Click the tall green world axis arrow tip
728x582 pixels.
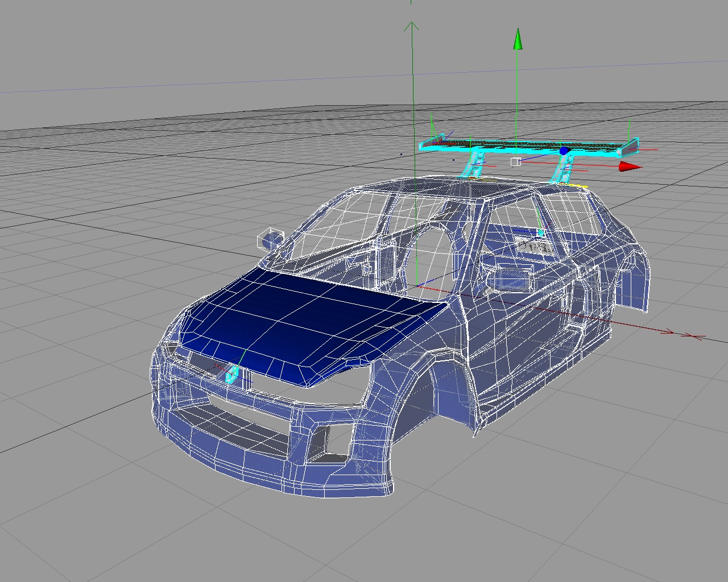pyautogui.click(x=411, y=26)
